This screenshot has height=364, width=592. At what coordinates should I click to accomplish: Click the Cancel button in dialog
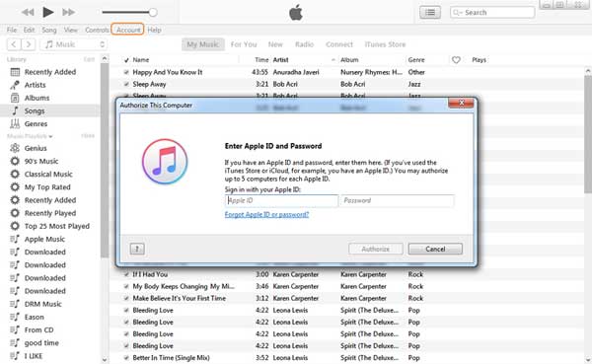[x=435, y=249]
